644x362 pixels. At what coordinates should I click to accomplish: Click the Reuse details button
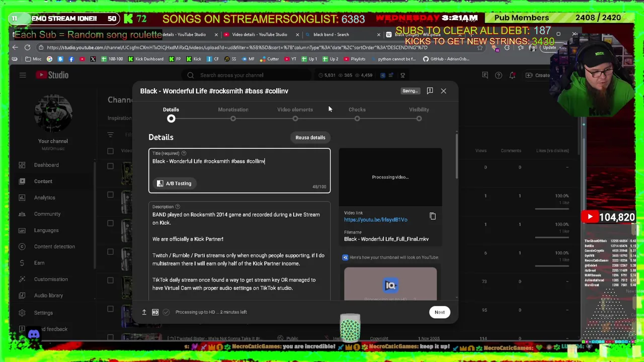coord(310,138)
